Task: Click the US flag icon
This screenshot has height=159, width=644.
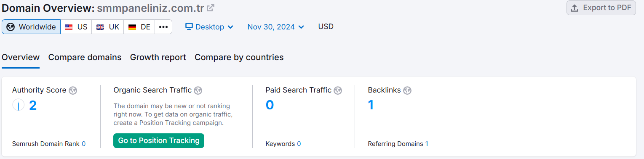Action: click(x=69, y=27)
